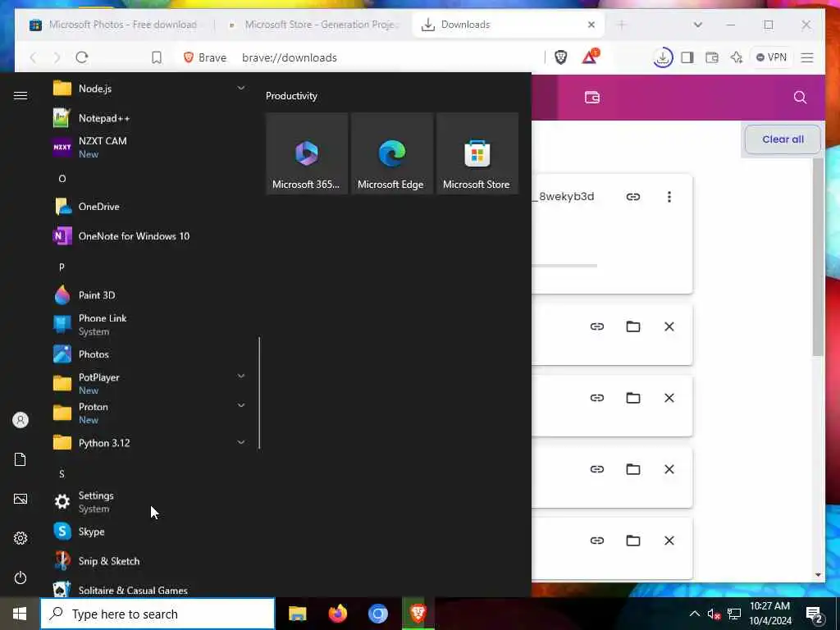
Task: Open Pictures from Start sidebar
Action: [x=21, y=499]
